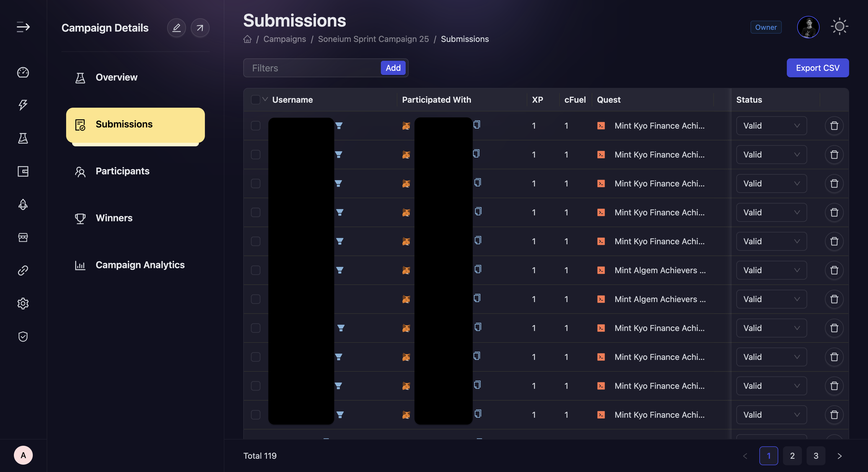Select the checkbox of the sixth submission row
The image size is (868, 472).
coord(255,270)
